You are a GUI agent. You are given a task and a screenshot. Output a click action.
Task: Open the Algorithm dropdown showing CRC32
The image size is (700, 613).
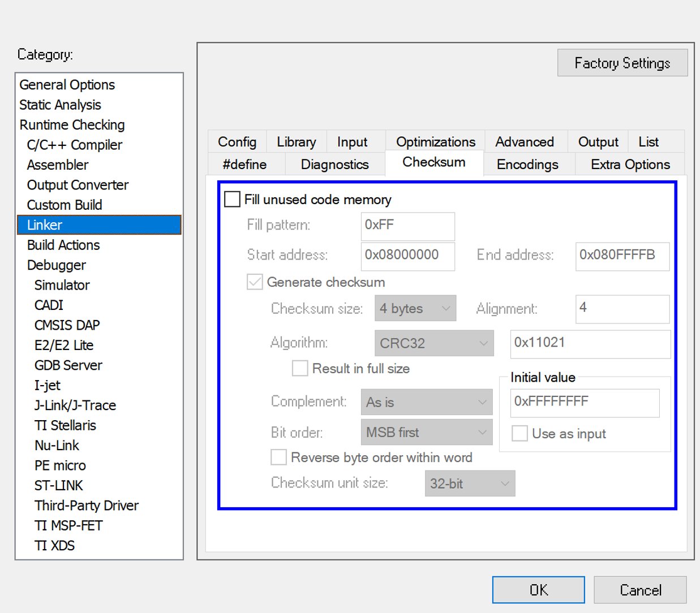(x=434, y=343)
